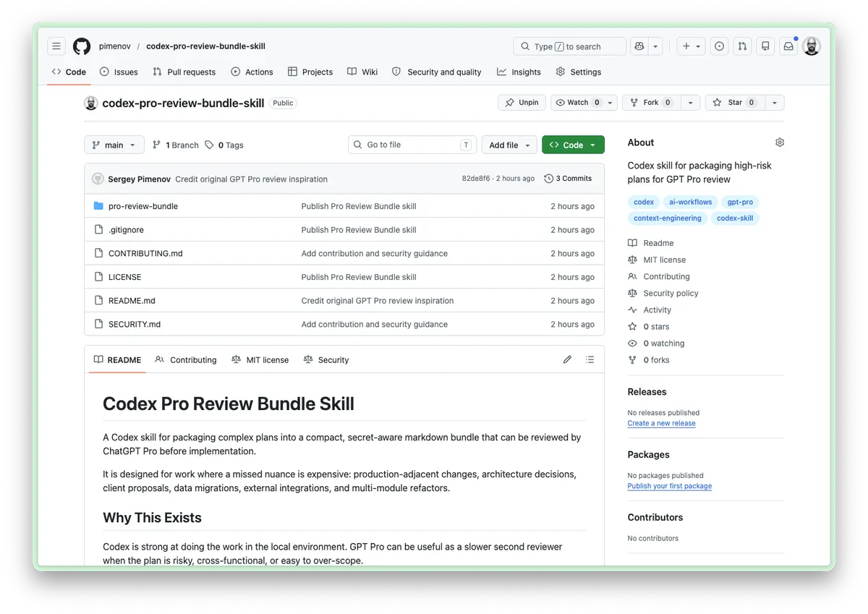868x614 pixels.
Task: Open the pimenov owner link
Action: 116,46
